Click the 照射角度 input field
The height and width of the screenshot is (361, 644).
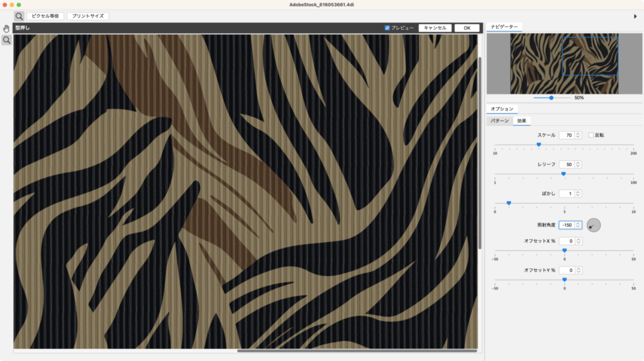click(567, 225)
